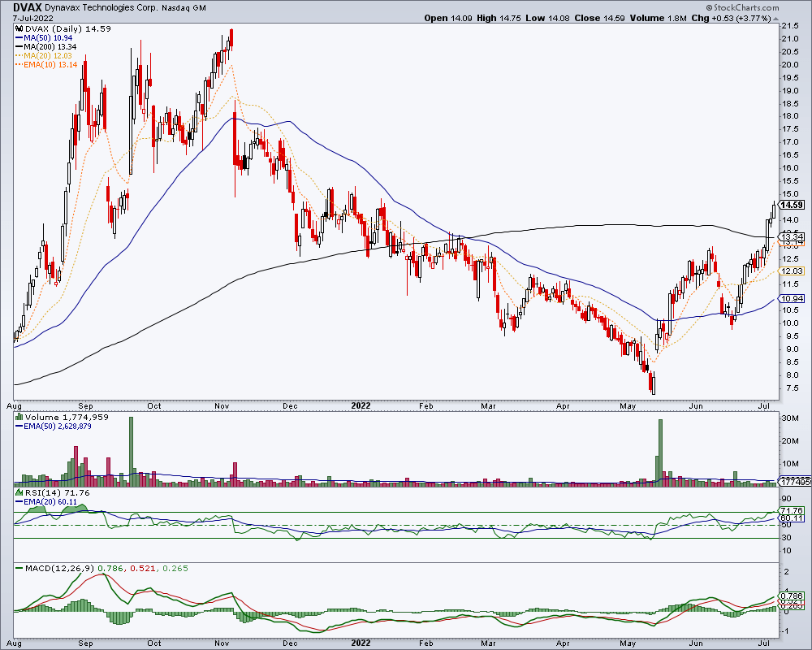Image resolution: width=812 pixels, height=650 pixels.
Task: Click the 14.59 current price tag on axis
Action: (x=792, y=205)
